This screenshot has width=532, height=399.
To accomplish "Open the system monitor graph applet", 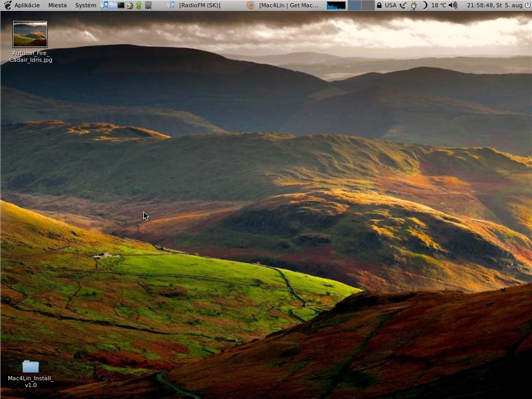I will tap(336, 5).
